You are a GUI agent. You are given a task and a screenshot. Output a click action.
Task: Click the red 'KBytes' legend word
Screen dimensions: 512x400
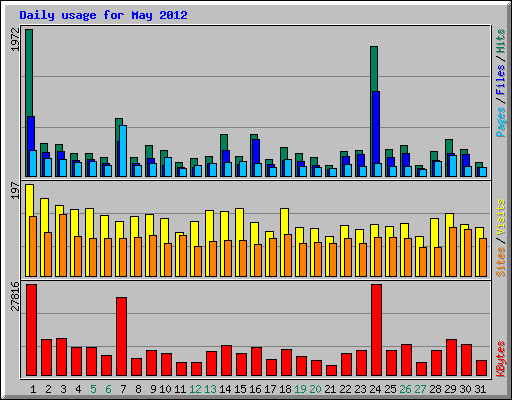pos(501,359)
